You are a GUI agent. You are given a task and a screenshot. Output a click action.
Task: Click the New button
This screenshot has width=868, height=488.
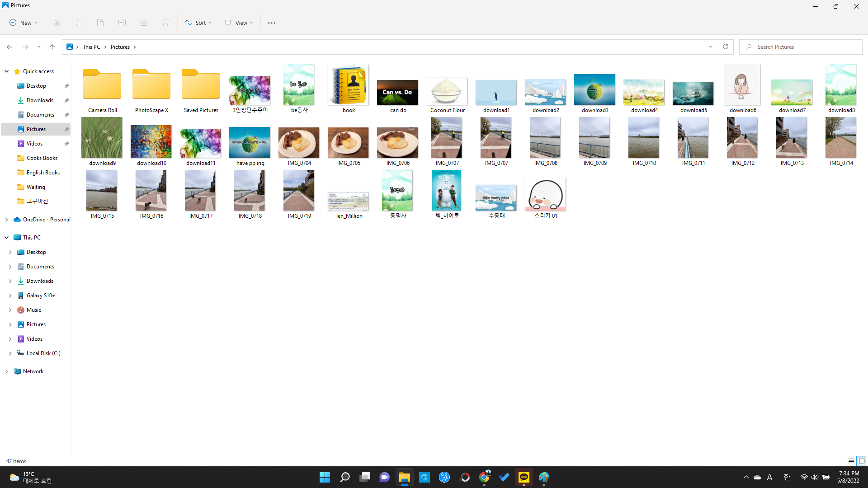pos(24,23)
